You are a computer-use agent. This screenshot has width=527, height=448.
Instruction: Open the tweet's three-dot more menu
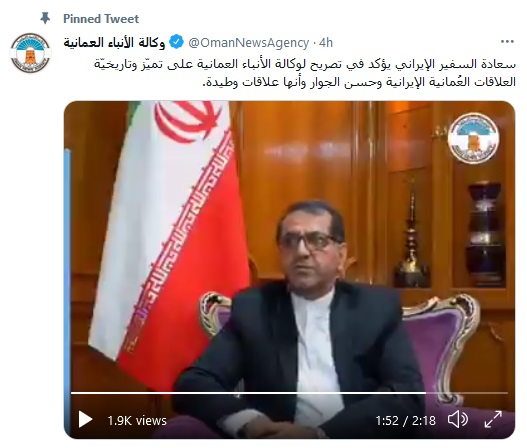coord(507,42)
